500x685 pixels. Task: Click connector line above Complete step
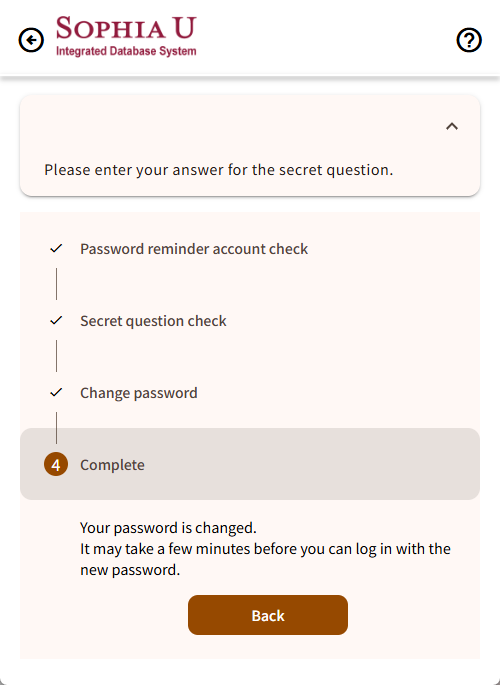click(56, 428)
